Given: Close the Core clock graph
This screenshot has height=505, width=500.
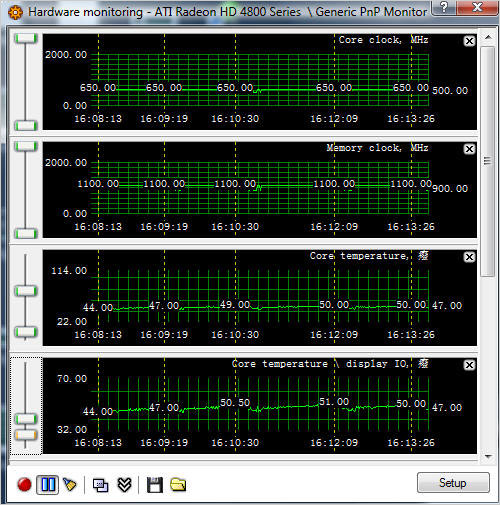Looking at the screenshot, I should [x=469, y=41].
